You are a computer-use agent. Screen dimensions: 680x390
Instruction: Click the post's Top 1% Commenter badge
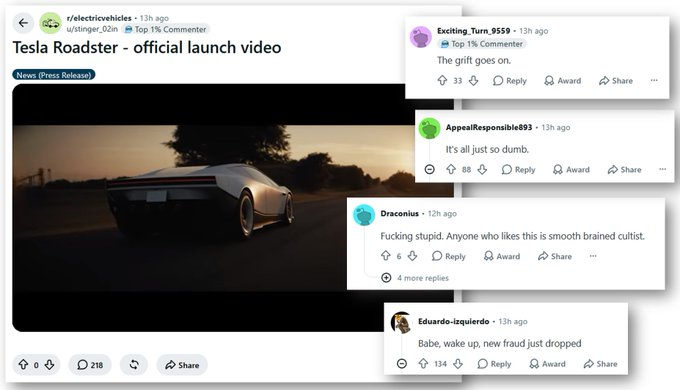(165, 29)
